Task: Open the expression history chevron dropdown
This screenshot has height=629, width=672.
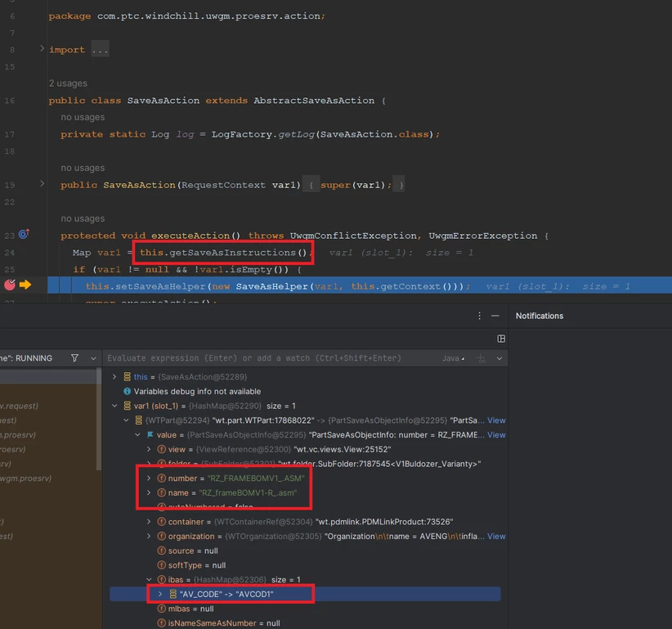Action: (x=500, y=358)
